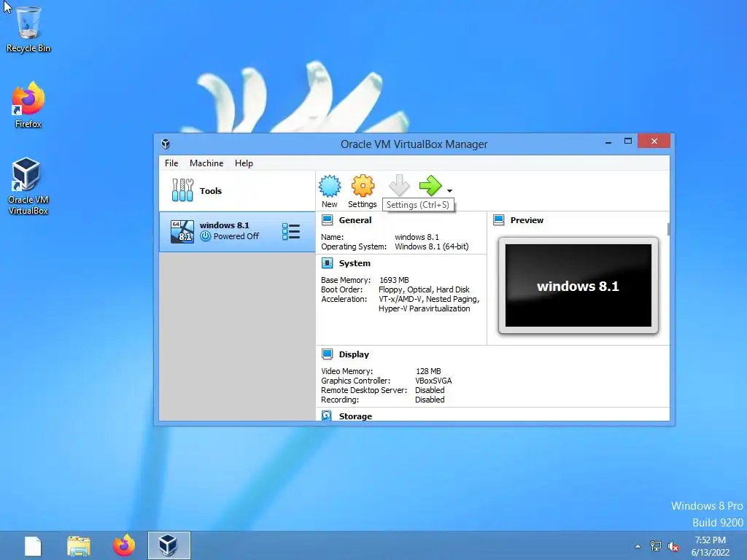
Task: Select the Firefox desktop shortcut
Action: point(28,105)
